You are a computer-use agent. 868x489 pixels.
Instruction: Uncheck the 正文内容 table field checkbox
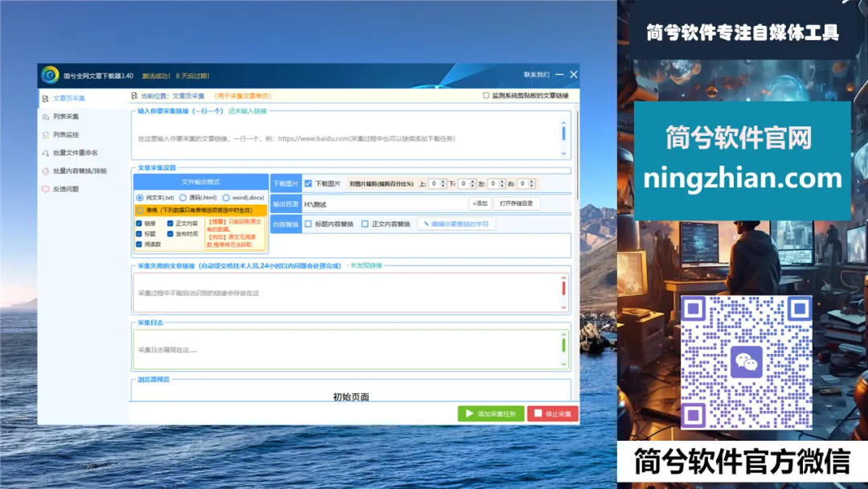pyautogui.click(x=170, y=224)
